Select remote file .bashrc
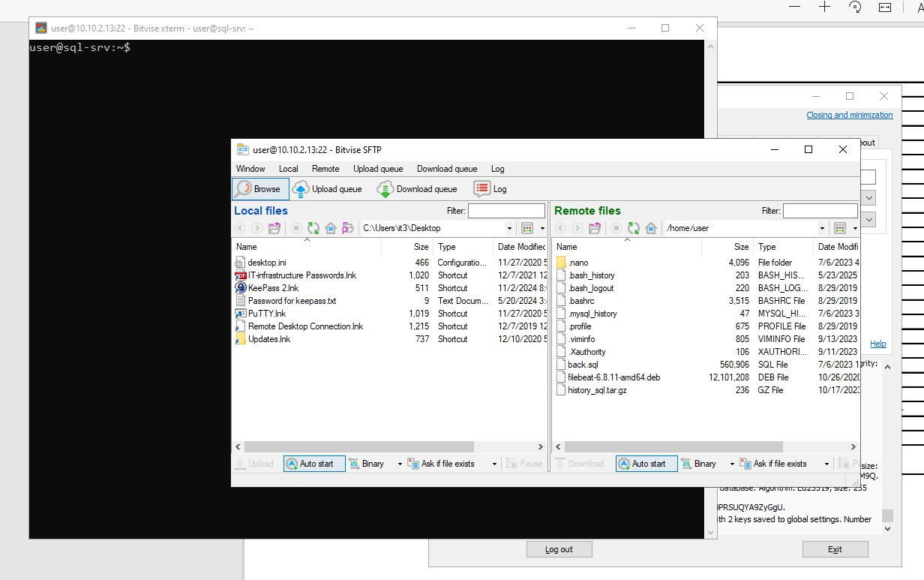This screenshot has width=924, height=580. [x=580, y=301]
